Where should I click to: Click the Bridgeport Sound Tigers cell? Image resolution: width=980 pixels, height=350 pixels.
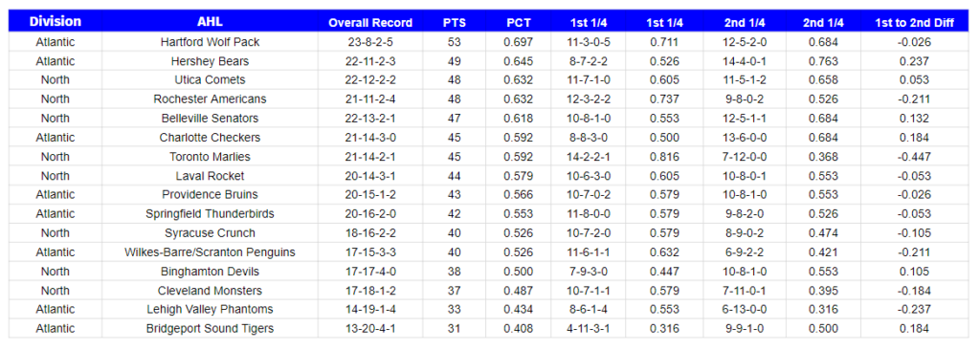click(210, 328)
